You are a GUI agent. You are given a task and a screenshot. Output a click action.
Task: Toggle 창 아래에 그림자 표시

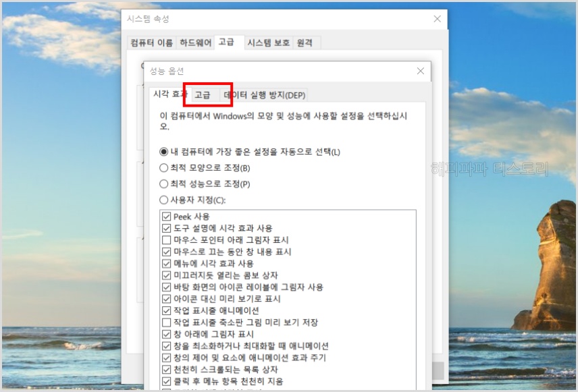tap(166, 334)
